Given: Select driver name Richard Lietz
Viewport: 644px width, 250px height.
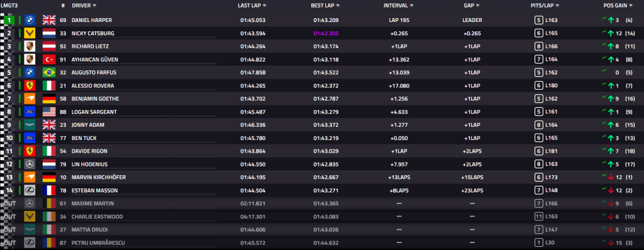Looking at the screenshot, I should coord(90,46).
